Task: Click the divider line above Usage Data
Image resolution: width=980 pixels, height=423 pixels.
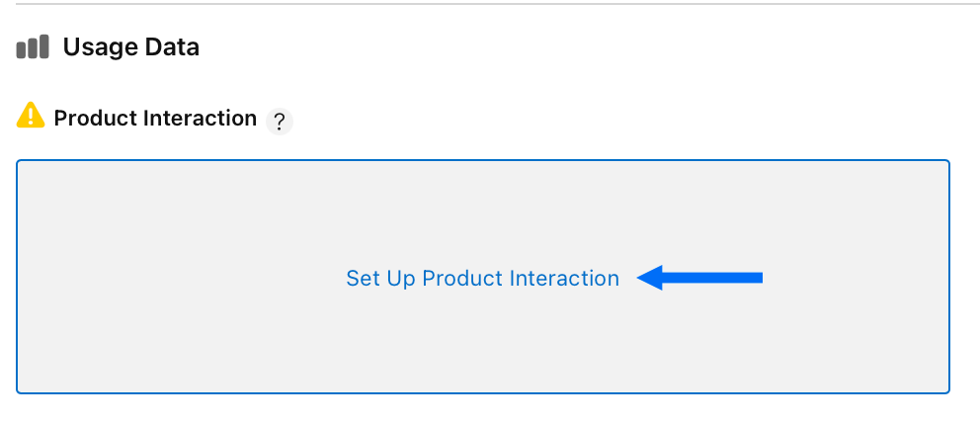Action: 498,4
